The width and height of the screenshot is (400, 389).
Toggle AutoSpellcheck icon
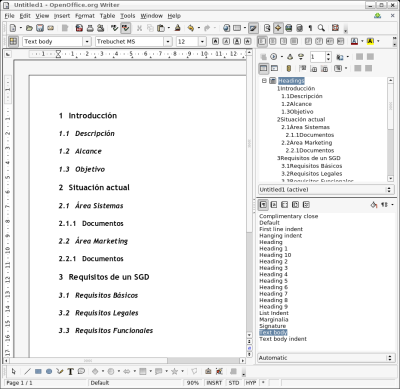coord(126,28)
